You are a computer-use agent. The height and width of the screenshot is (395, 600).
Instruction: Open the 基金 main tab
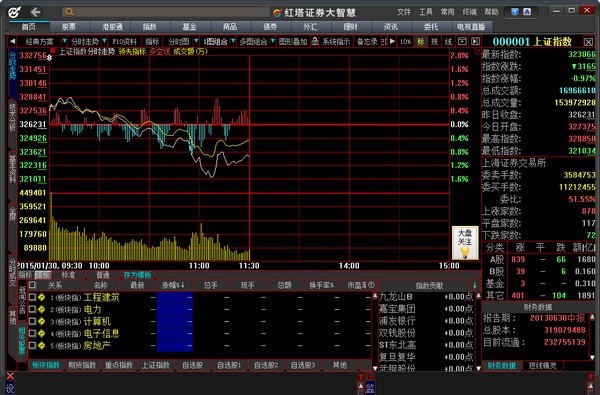[x=189, y=26]
